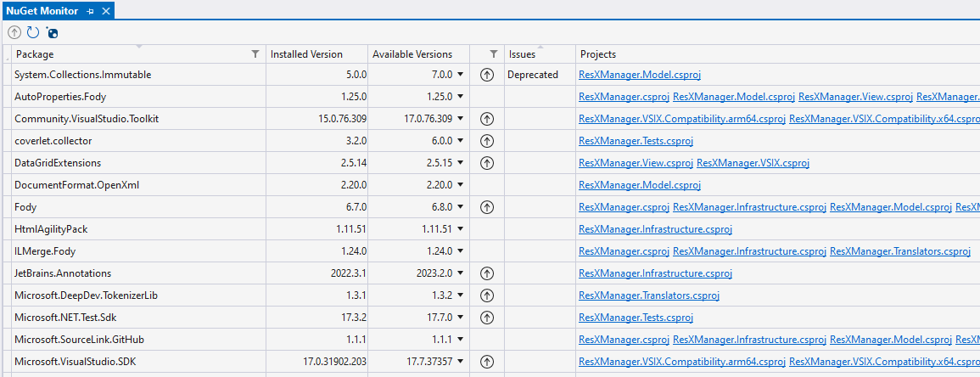Click installed version 2022.3.1
980x377 pixels.
[349, 273]
